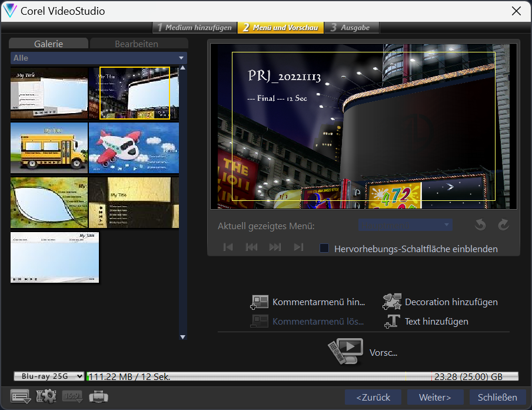This screenshot has width=532, height=410.
Task: Select the night city billboard template thumbnail
Action: [x=134, y=92]
